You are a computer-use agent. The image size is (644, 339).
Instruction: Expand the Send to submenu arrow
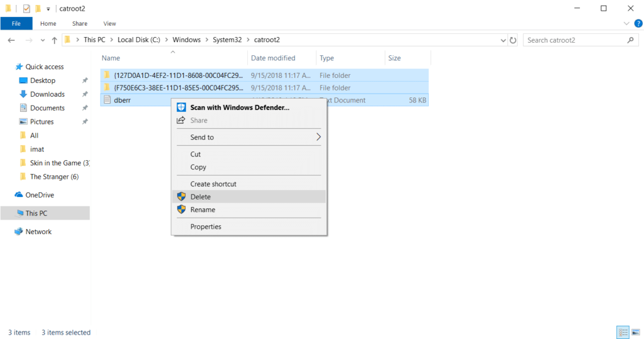point(318,137)
